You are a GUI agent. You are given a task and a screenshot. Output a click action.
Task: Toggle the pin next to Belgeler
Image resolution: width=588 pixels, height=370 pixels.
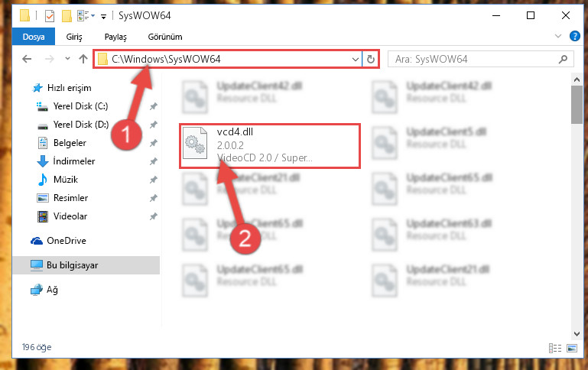(154, 143)
